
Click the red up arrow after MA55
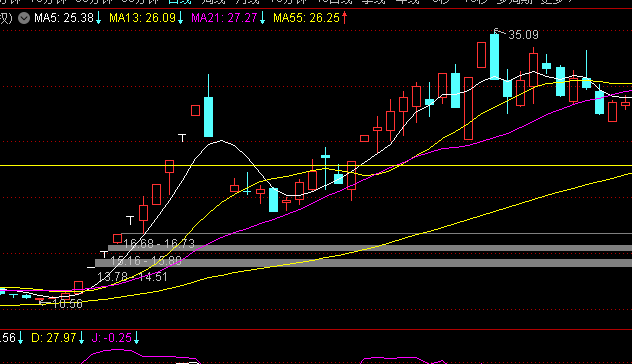(x=345, y=18)
